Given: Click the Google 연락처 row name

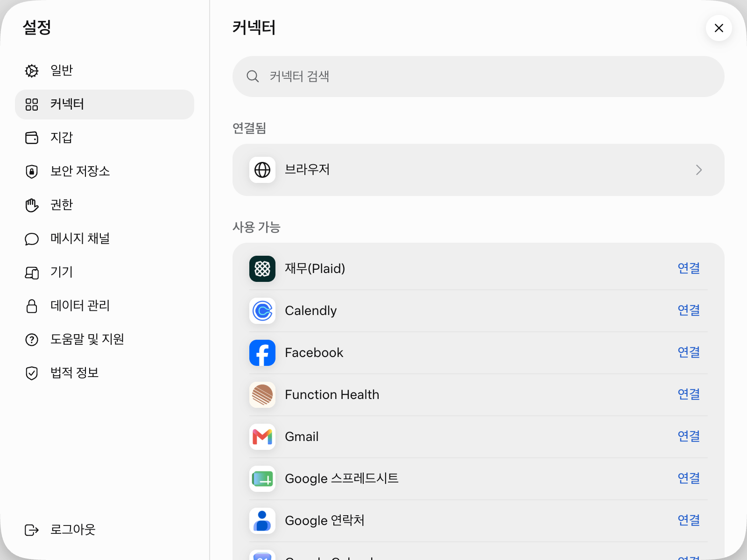Looking at the screenshot, I should [325, 521].
